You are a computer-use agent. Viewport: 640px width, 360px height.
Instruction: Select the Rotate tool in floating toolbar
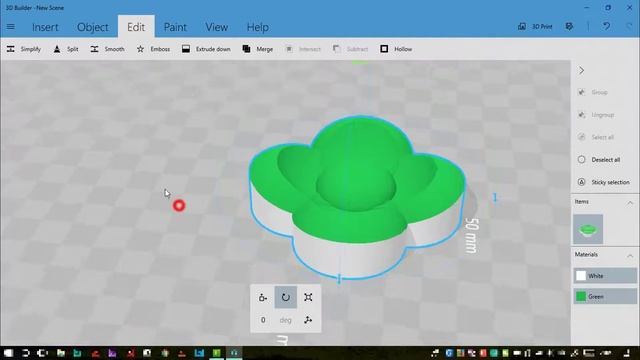click(286, 297)
